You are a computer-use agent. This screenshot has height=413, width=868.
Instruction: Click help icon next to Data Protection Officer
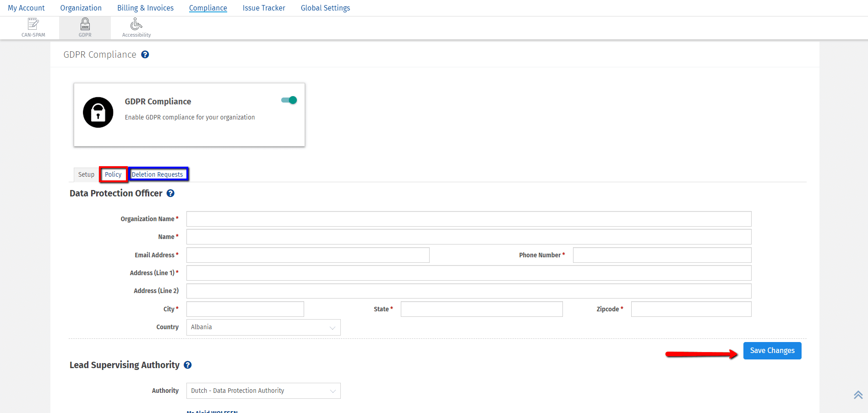[170, 193]
